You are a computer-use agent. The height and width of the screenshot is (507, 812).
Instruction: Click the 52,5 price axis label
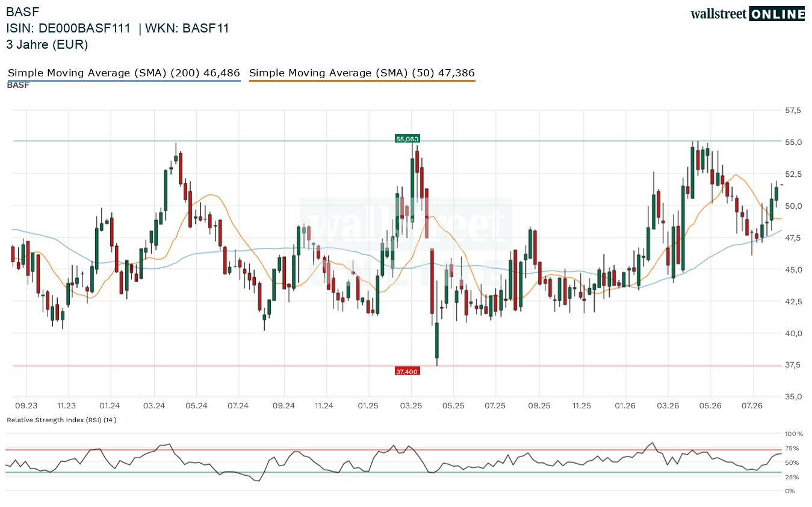[x=793, y=174]
